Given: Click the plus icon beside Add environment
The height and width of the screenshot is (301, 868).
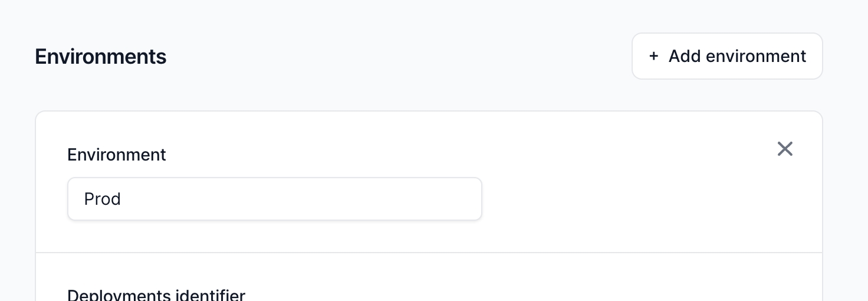Looking at the screenshot, I should coord(653,56).
